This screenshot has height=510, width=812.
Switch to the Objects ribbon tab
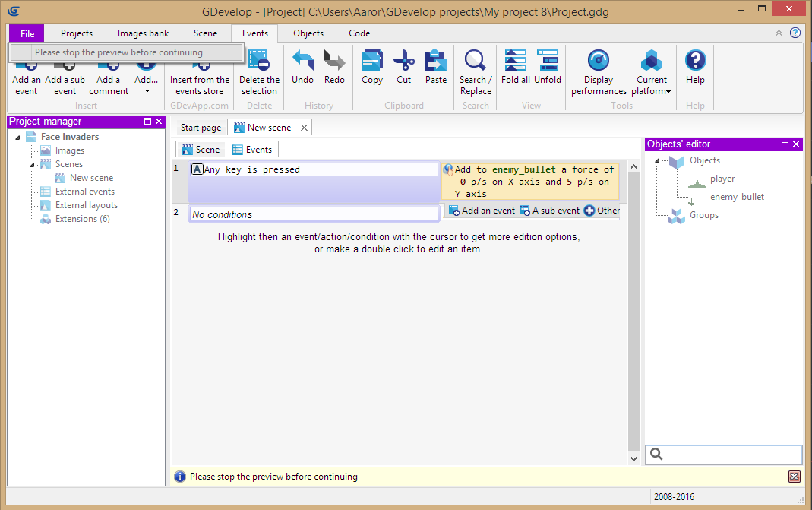[x=308, y=33]
